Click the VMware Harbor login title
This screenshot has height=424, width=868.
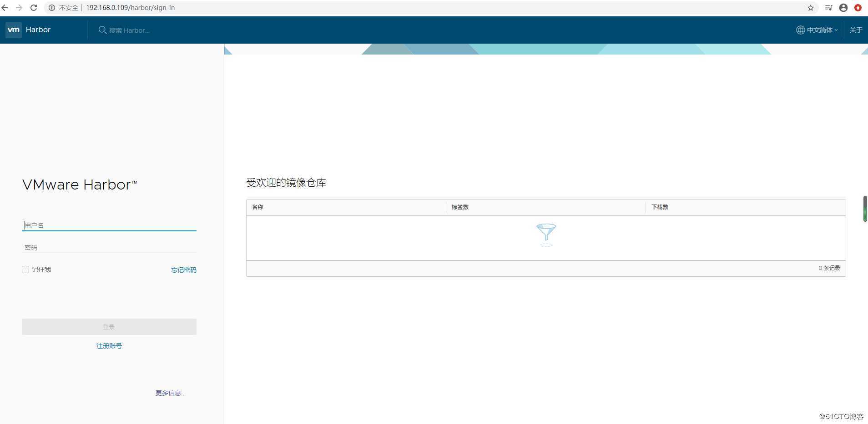(80, 185)
